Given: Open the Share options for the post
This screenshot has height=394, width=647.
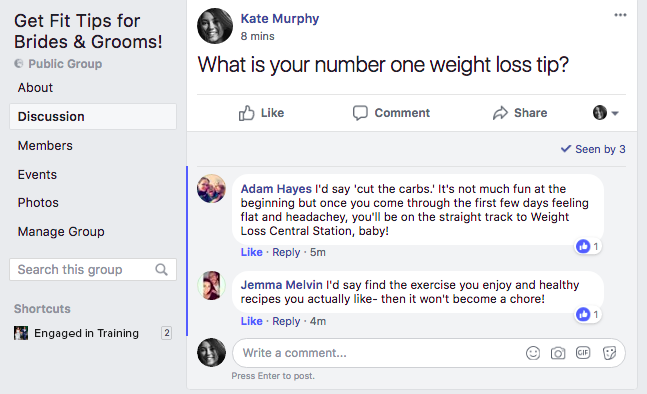Looking at the screenshot, I should tap(520, 113).
